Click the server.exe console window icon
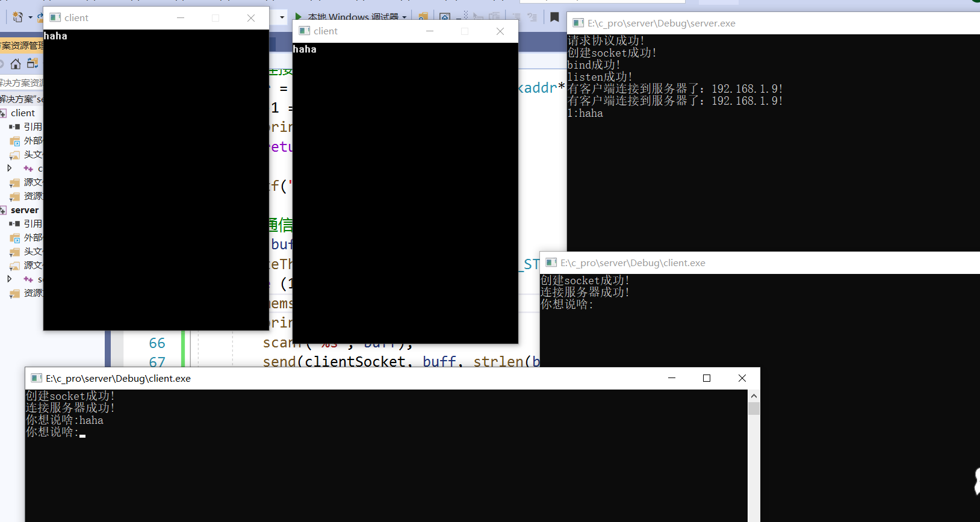The width and height of the screenshot is (980, 522). click(x=578, y=23)
